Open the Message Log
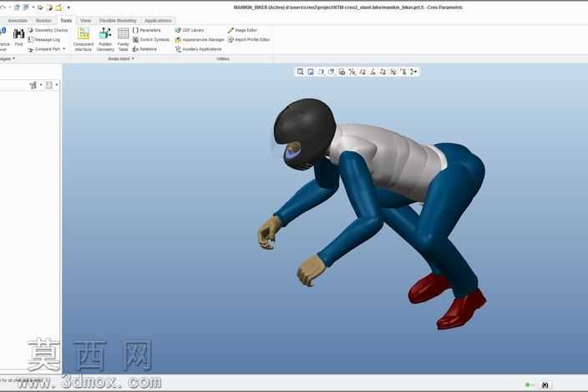Screen dimensions: 588x392 pyautogui.click(x=44, y=40)
